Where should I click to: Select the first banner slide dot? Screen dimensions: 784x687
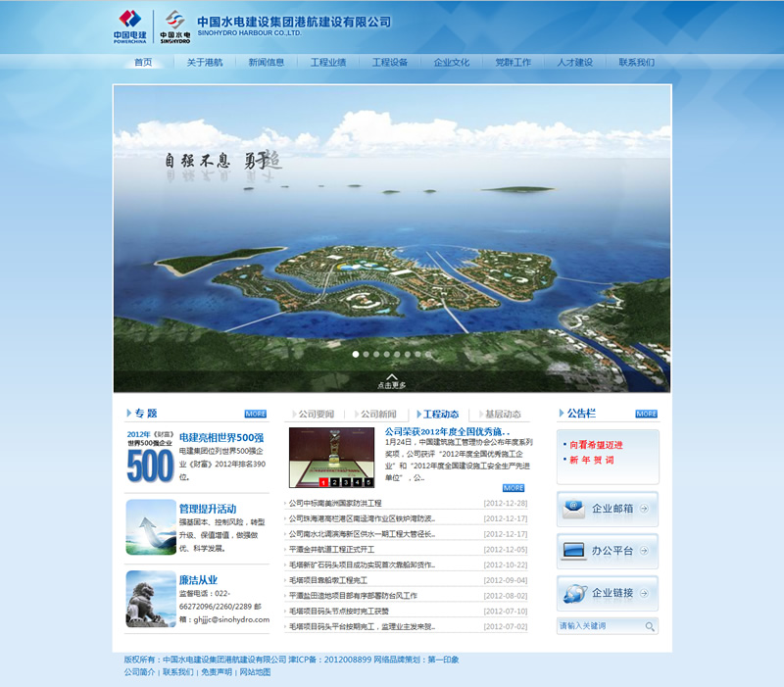[x=356, y=354]
